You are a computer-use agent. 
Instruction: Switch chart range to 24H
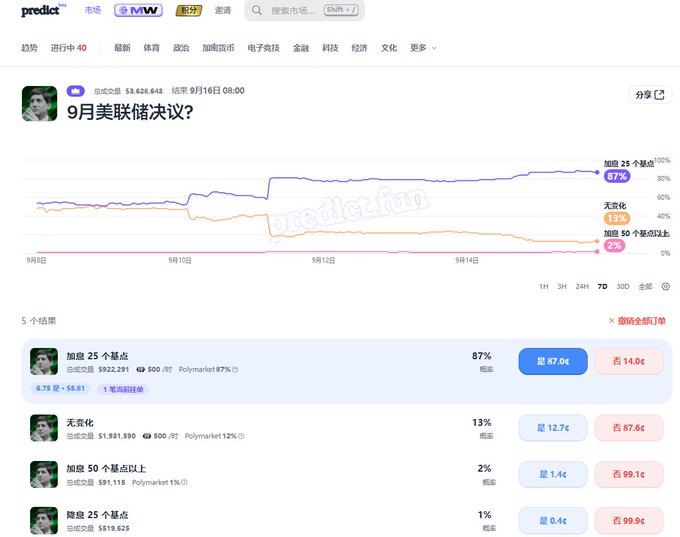click(x=582, y=286)
